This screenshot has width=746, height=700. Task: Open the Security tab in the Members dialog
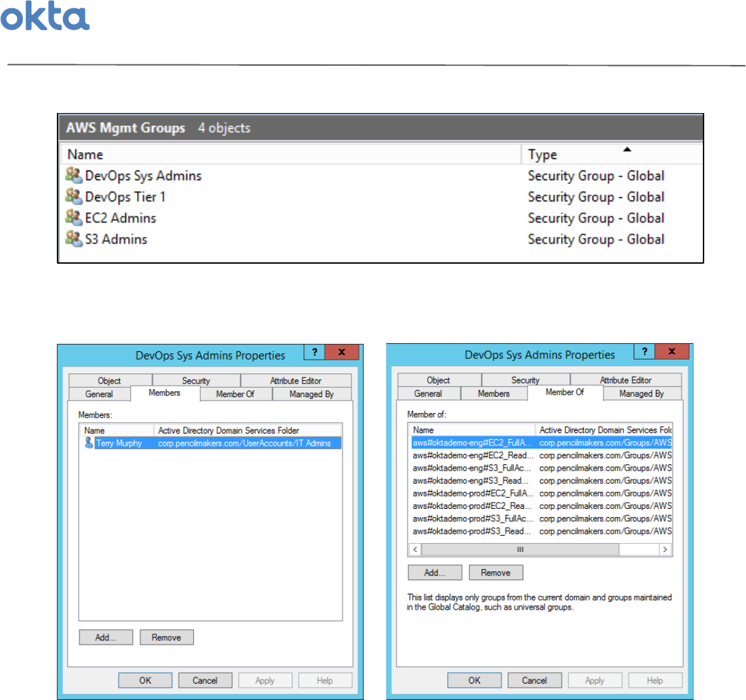click(196, 380)
